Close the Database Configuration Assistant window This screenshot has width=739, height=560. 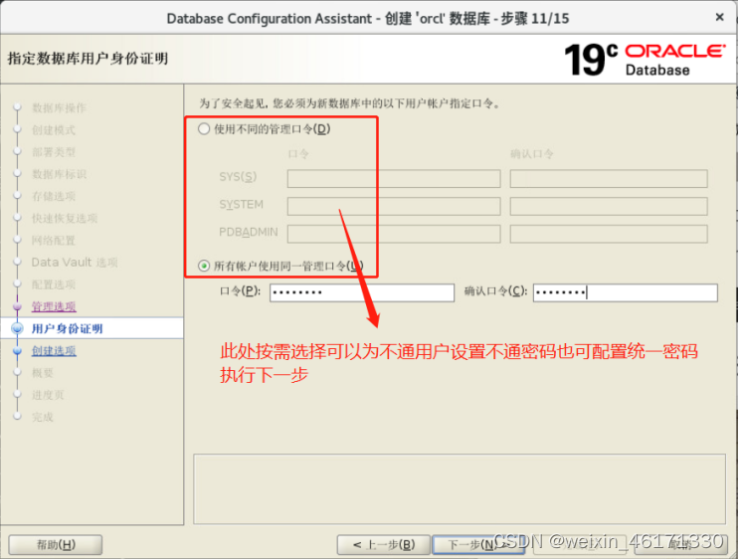[720, 17]
